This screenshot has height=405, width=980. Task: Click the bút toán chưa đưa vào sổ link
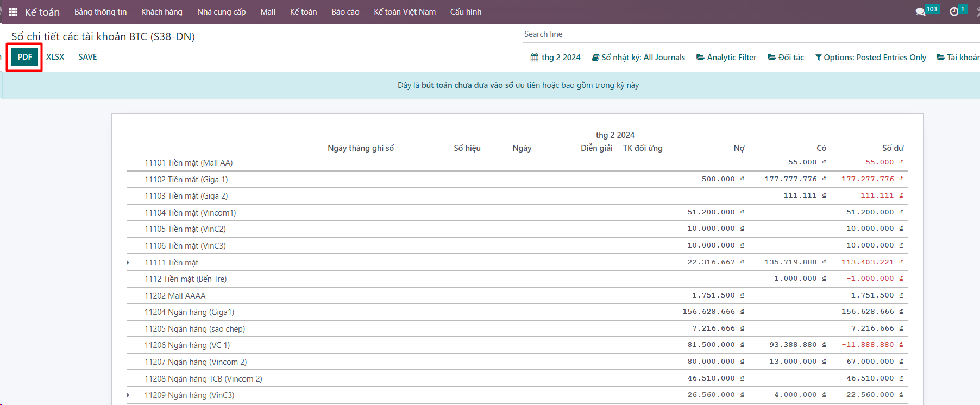pos(467,85)
